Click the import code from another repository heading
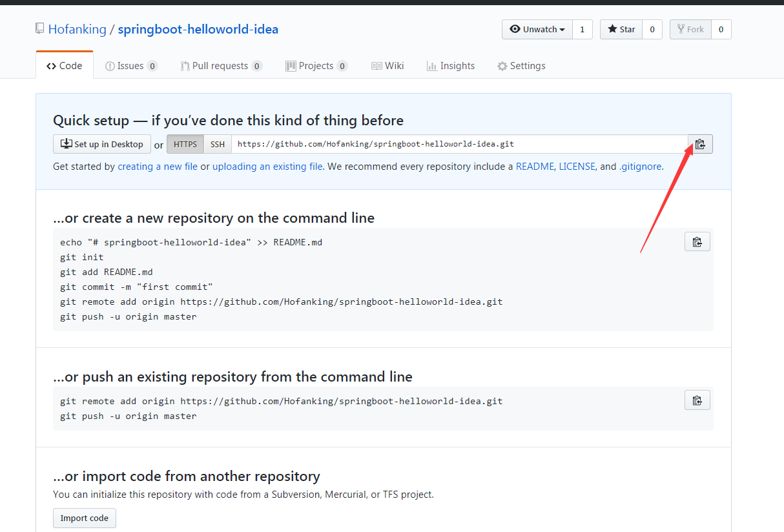This screenshot has width=784, height=532. [187, 476]
